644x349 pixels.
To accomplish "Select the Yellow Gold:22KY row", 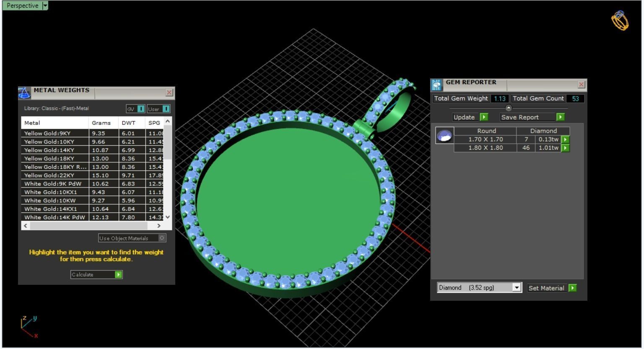I will [93, 175].
